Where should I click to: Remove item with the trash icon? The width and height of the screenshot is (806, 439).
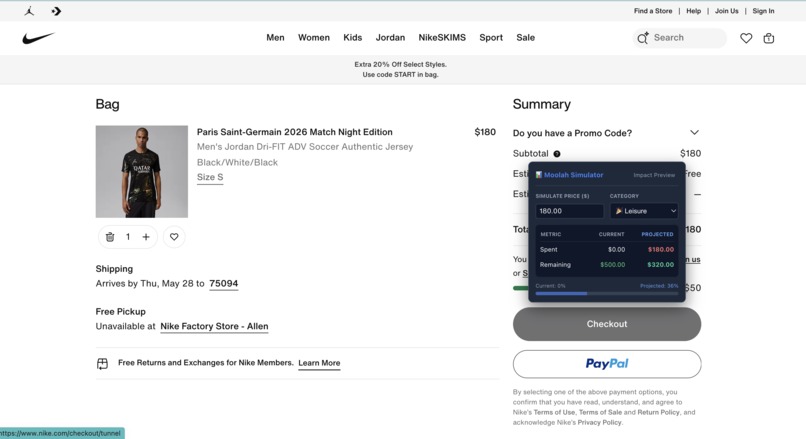109,237
